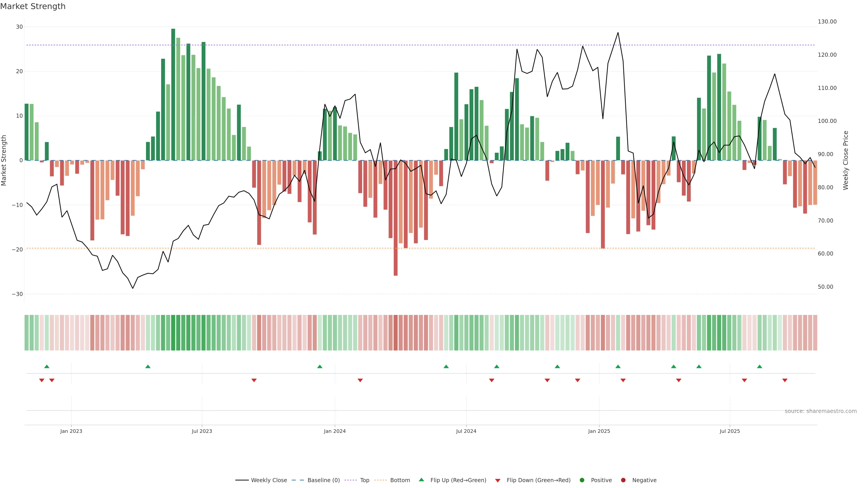Click the leftmost green flip-up triangle marker
Screen dimensions: 868x488
47,366
